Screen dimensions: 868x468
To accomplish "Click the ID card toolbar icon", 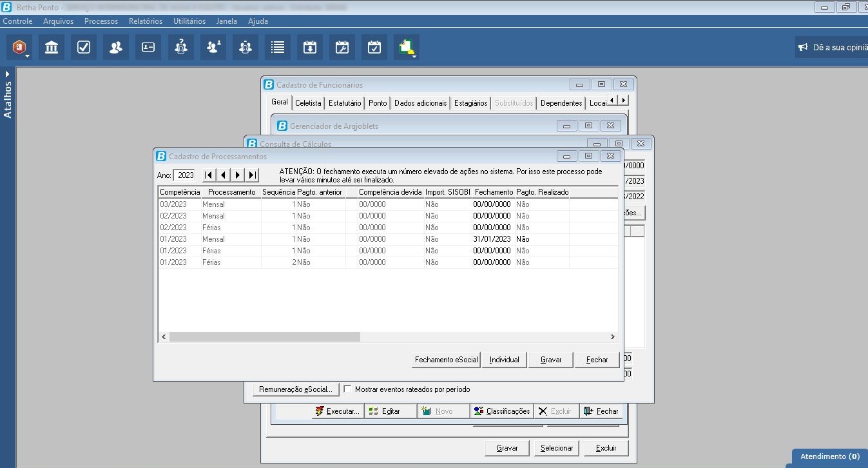I will [148, 47].
